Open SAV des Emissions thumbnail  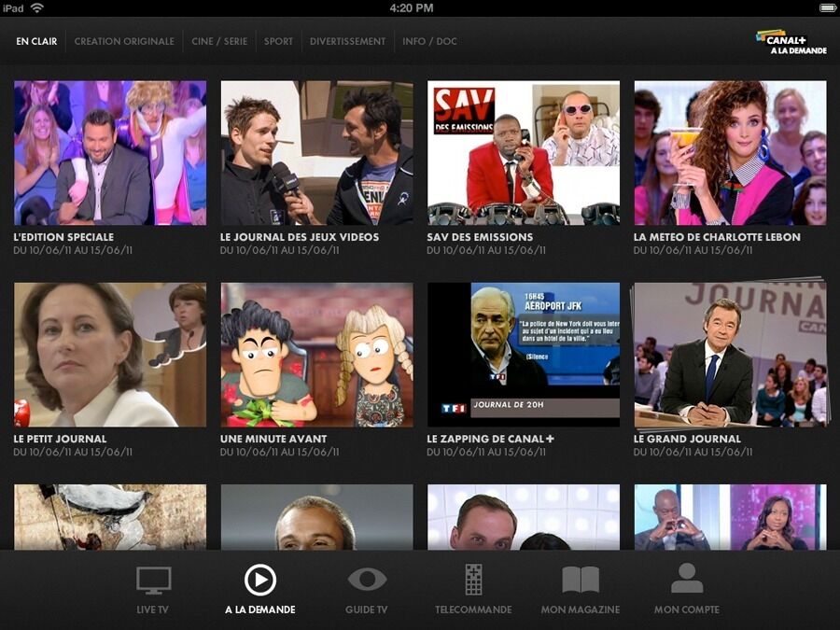[x=523, y=153]
